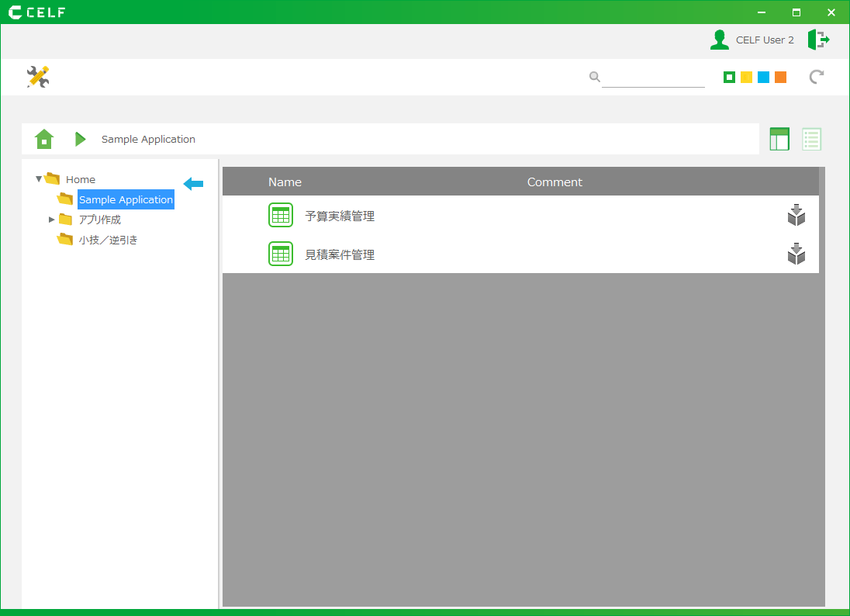This screenshot has height=616, width=850.
Task: Select the 小技／逆引き folder in the tree
Action: [x=108, y=240]
